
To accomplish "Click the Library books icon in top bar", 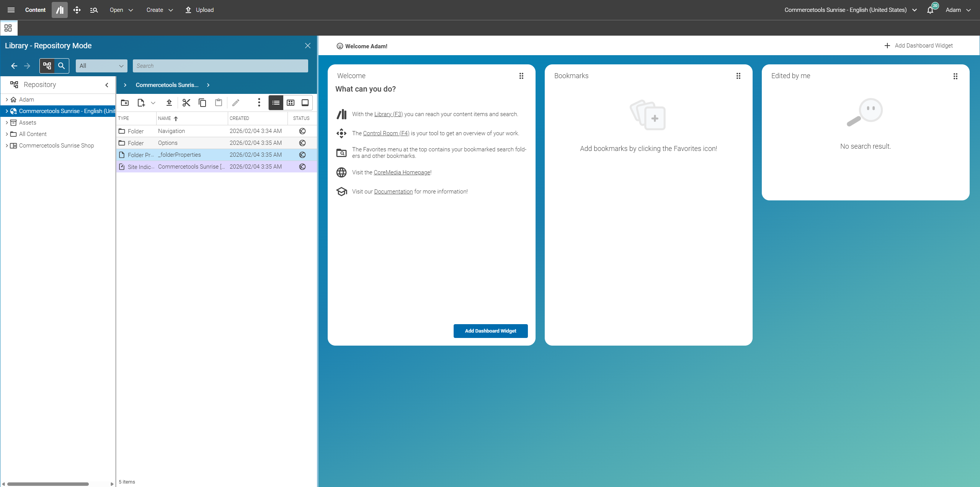I will pos(60,10).
